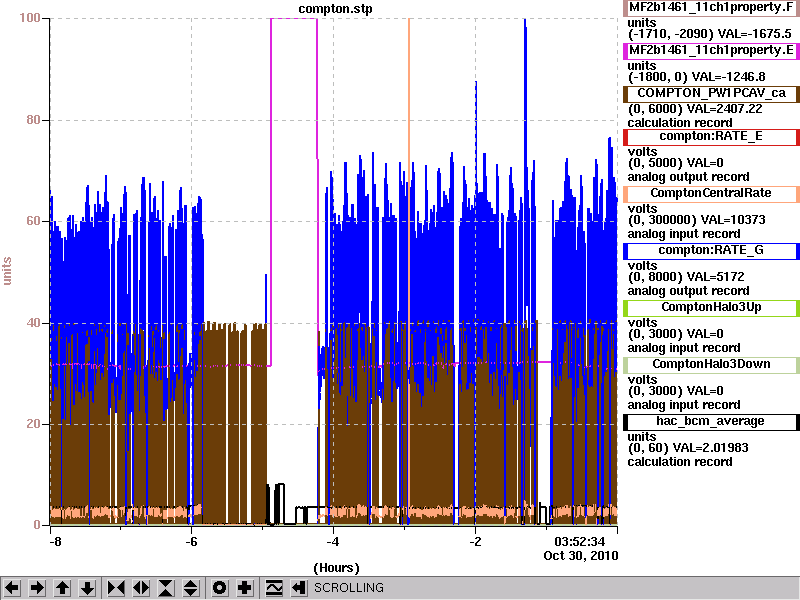Click the y-axis tick label 100

tap(30, 18)
